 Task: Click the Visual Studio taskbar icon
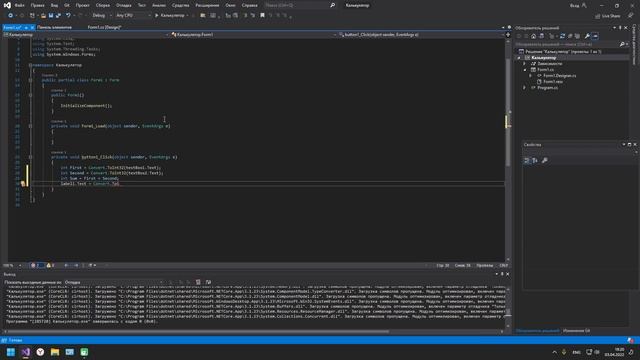(x=26, y=352)
